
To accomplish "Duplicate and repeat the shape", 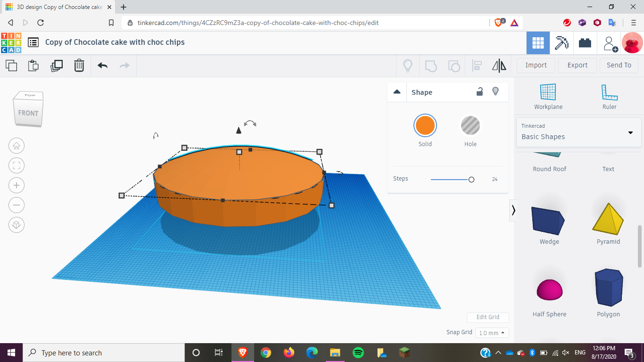I will pyautogui.click(x=57, y=66).
